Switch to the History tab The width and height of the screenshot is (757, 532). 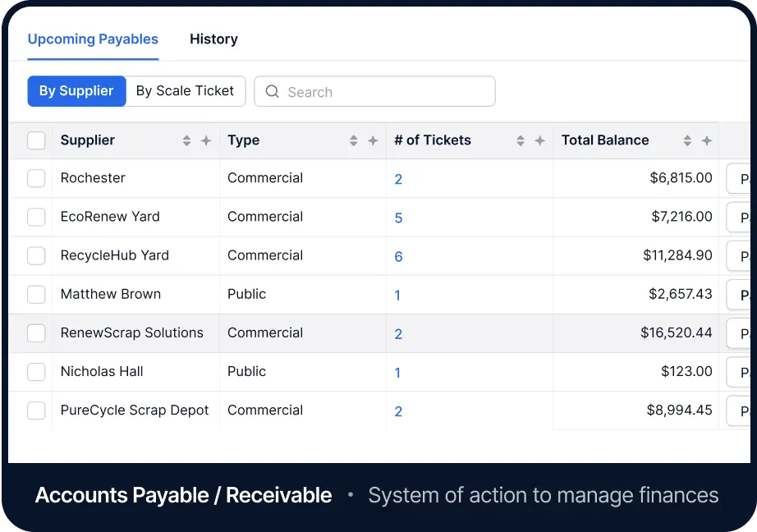(x=213, y=39)
